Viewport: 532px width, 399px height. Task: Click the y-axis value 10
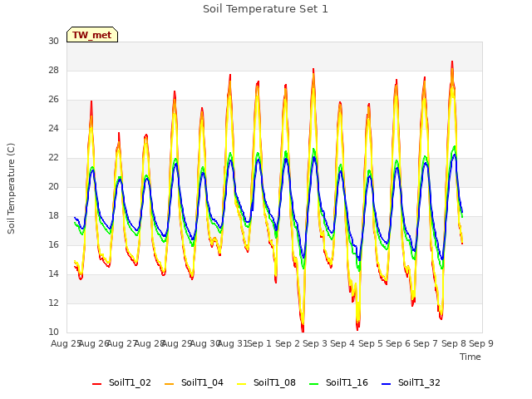[53, 332]
